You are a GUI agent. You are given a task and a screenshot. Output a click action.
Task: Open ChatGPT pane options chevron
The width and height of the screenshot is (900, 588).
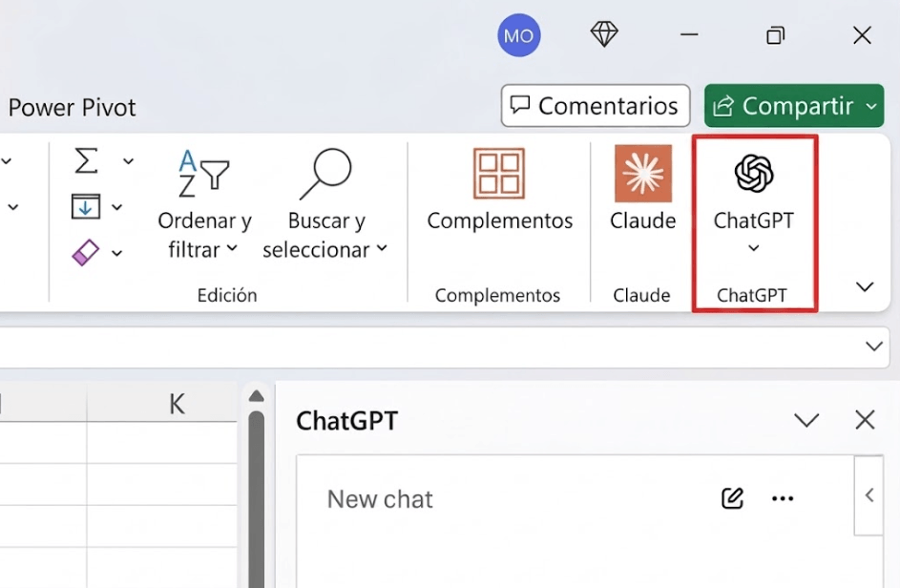(x=806, y=420)
